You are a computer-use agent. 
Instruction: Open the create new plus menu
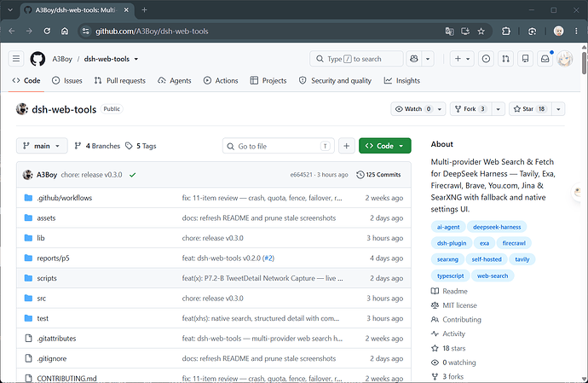(x=462, y=59)
